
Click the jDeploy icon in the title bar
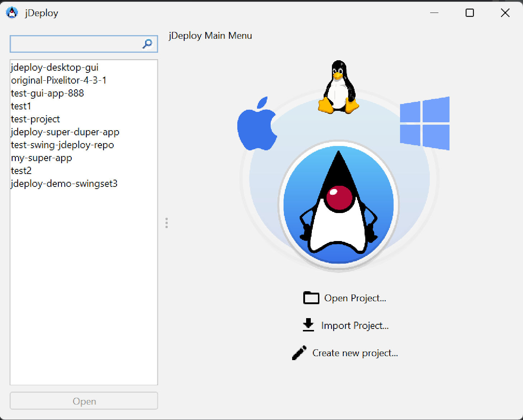click(12, 13)
